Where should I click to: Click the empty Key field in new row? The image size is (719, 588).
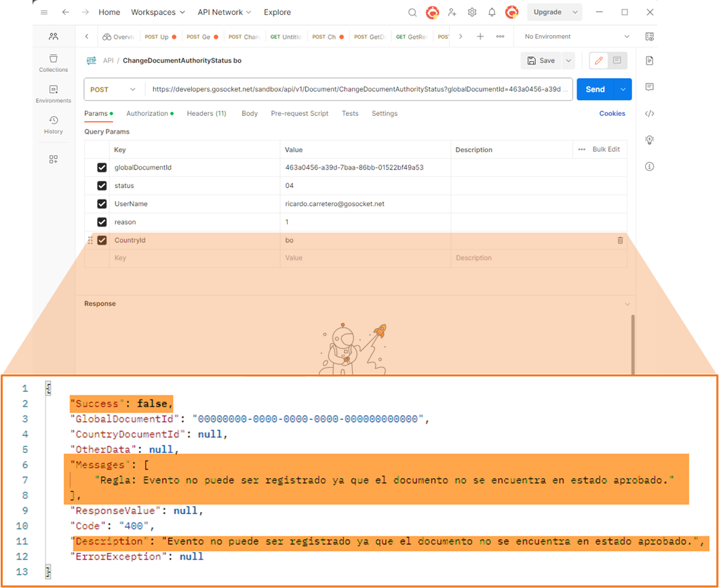(x=195, y=258)
